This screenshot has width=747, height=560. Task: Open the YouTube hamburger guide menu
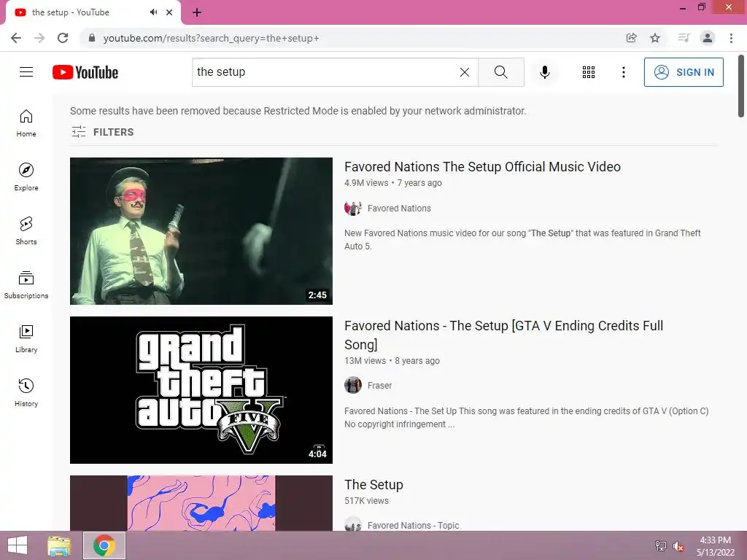coord(26,72)
